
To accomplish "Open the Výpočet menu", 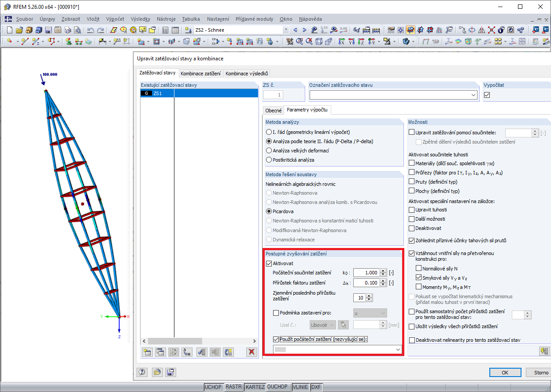I will (x=115, y=19).
